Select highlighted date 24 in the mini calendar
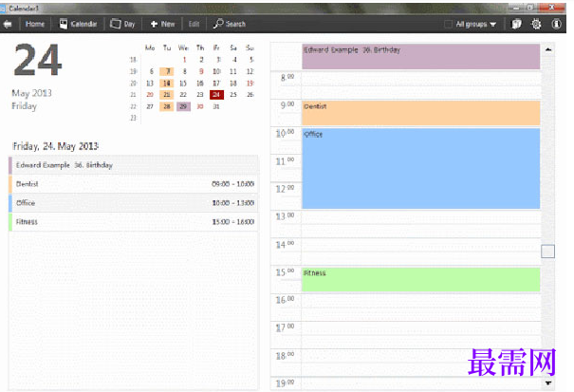The image size is (574, 392). coord(216,94)
